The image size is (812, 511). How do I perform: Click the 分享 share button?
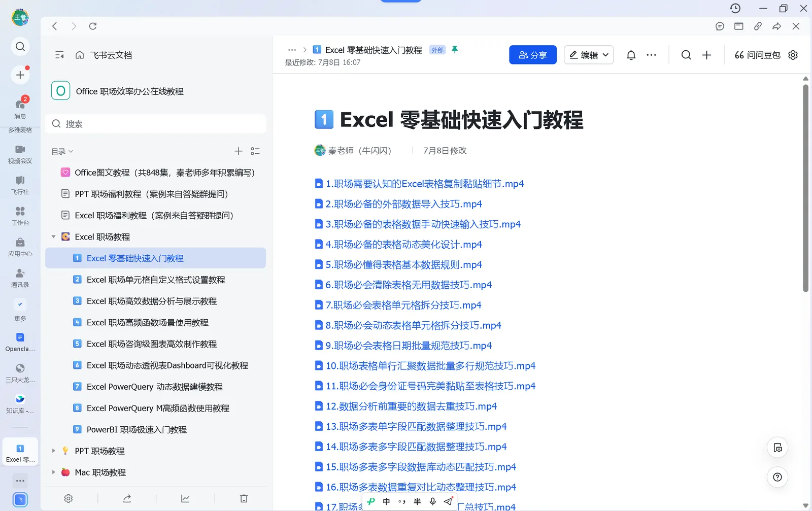coord(533,55)
